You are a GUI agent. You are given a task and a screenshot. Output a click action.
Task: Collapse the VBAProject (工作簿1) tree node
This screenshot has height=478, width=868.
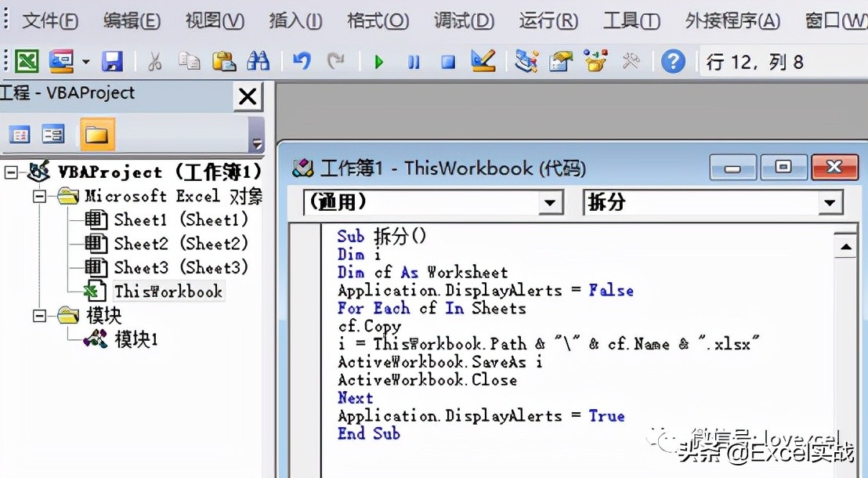tap(10, 172)
